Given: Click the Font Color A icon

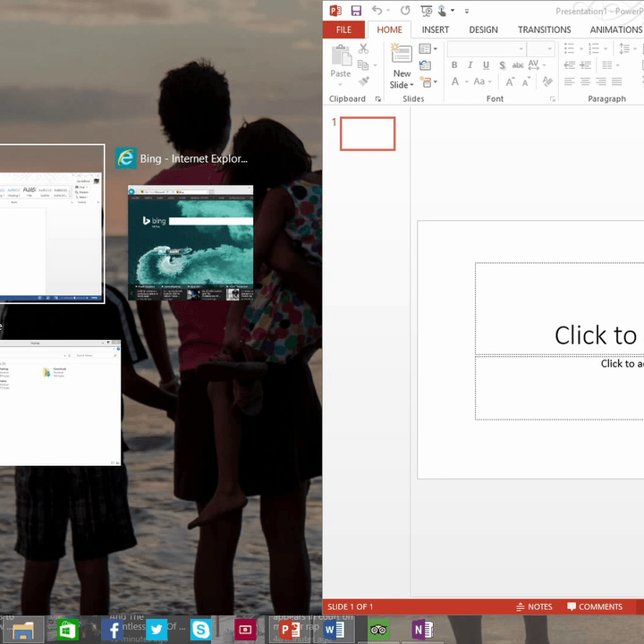Looking at the screenshot, I should pos(455,81).
